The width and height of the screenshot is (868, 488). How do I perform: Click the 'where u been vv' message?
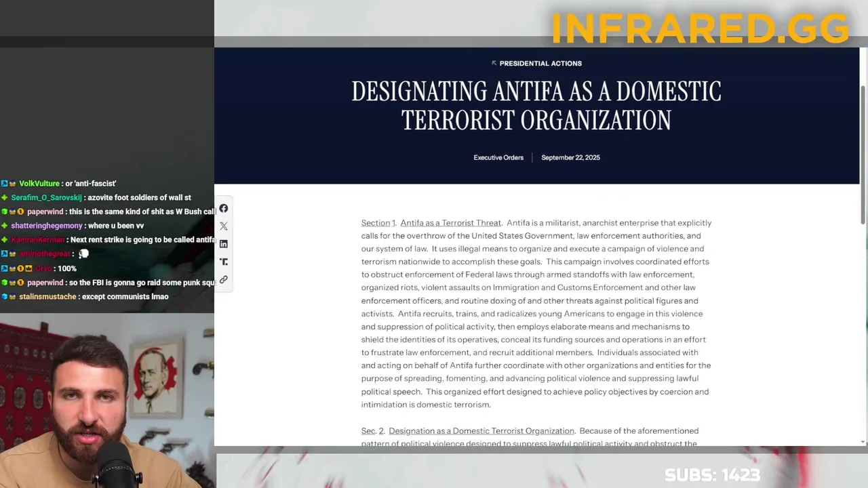click(x=116, y=226)
